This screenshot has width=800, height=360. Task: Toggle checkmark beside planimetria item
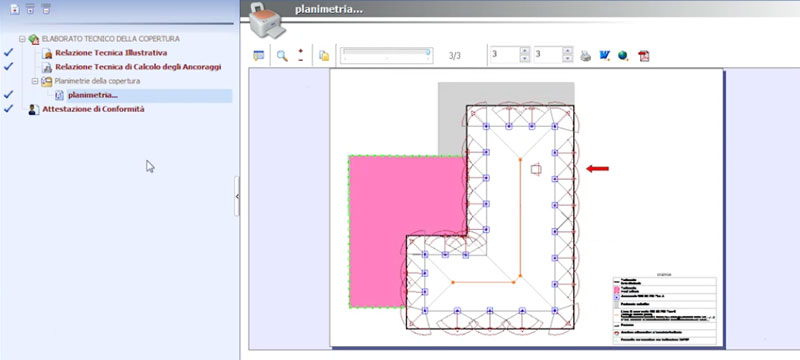[x=8, y=94]
